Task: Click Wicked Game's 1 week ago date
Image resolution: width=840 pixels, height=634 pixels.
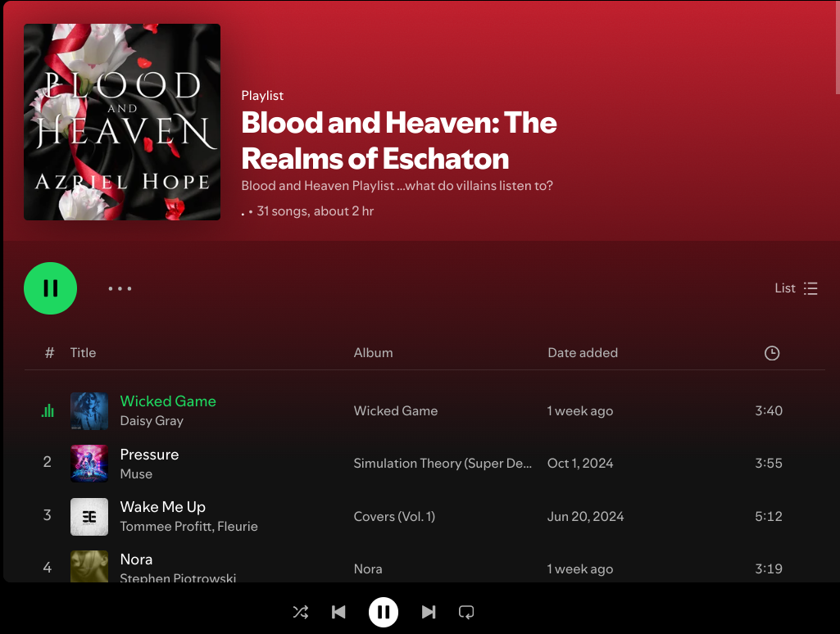Action: [580, 411]
